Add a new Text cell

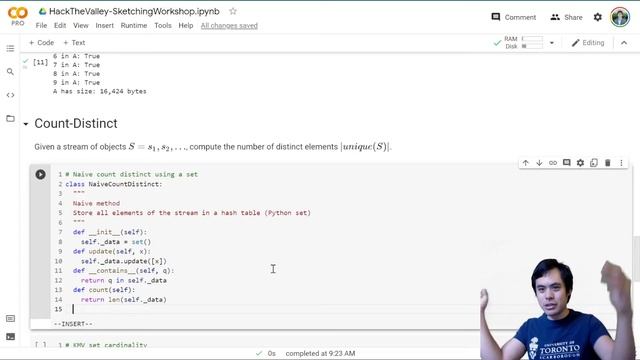[74, 42]
